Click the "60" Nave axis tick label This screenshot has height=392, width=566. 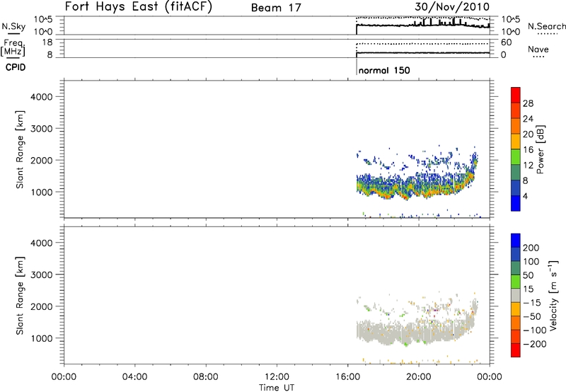tap(506, 42)
